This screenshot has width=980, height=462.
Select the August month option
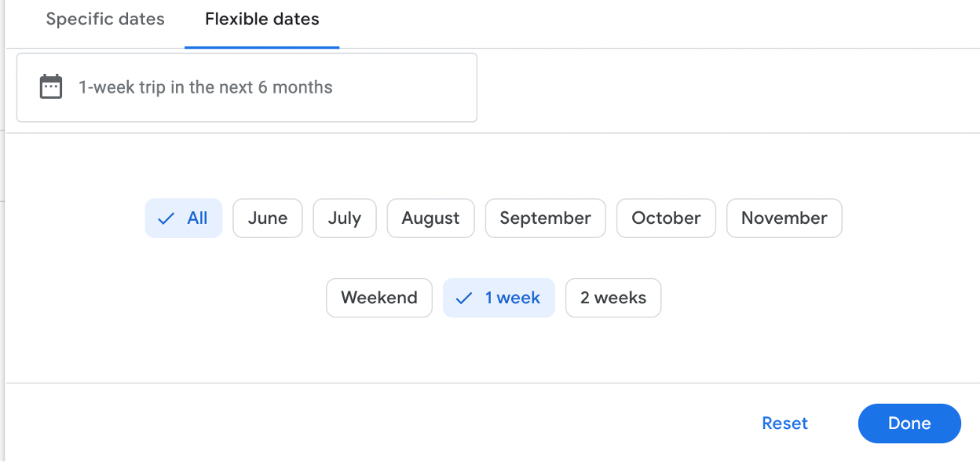(430, 218)
